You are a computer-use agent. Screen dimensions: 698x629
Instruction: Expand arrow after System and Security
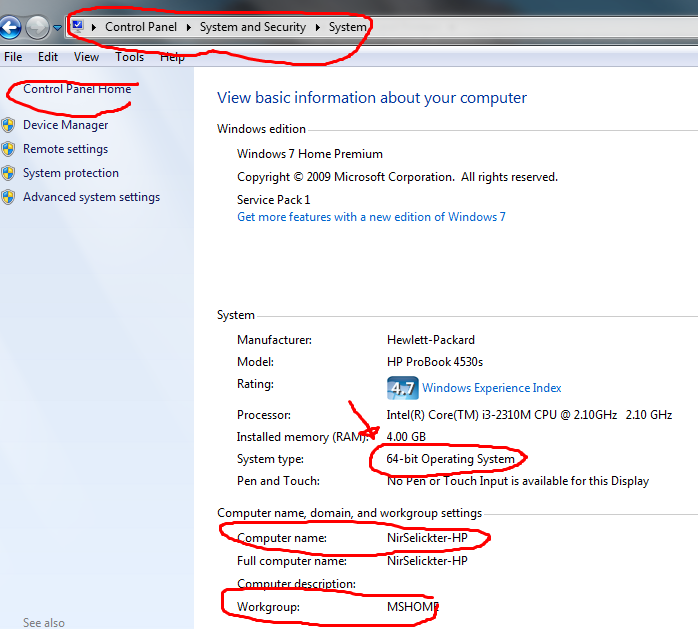tap(317, 28)
